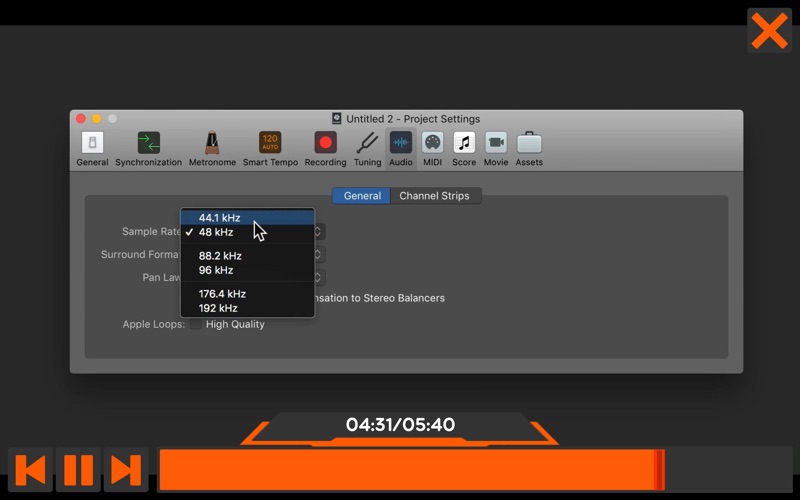Skip to next video chapter
The image size is (800, 500).
click(x=126, y=469)
